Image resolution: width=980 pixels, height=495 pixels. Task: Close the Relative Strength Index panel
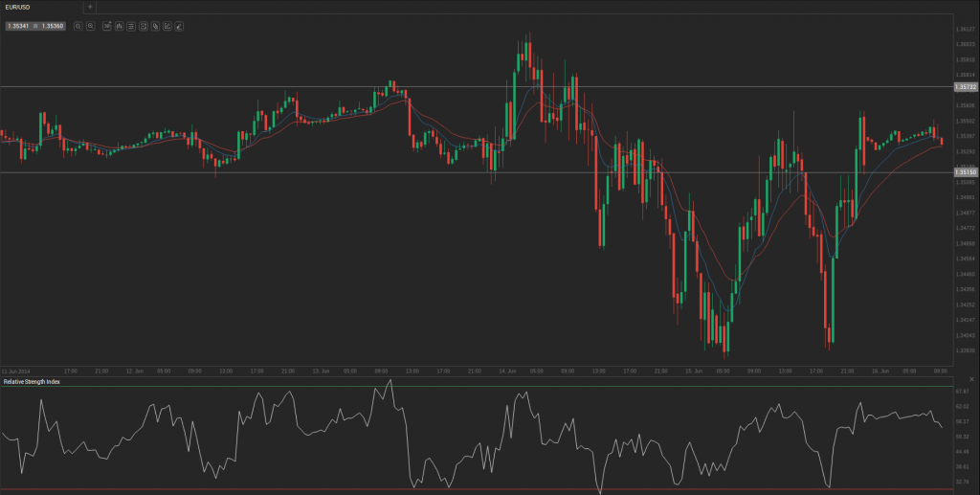click(x=971, y=379)
